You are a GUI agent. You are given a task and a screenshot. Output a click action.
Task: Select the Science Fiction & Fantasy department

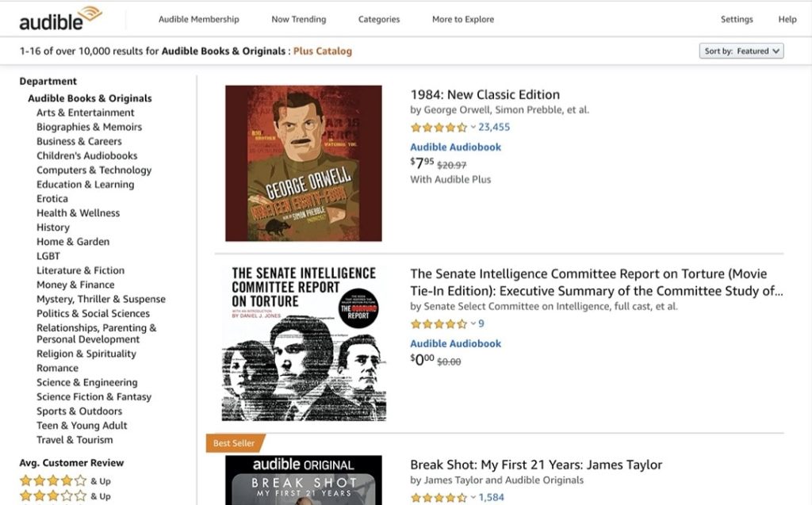pos(94,396)
